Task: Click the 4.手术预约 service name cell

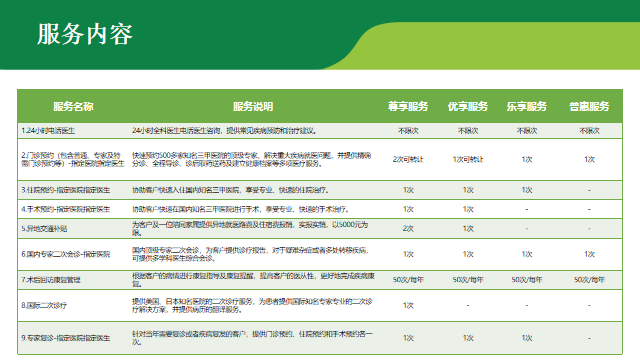Action: [66, 209]
